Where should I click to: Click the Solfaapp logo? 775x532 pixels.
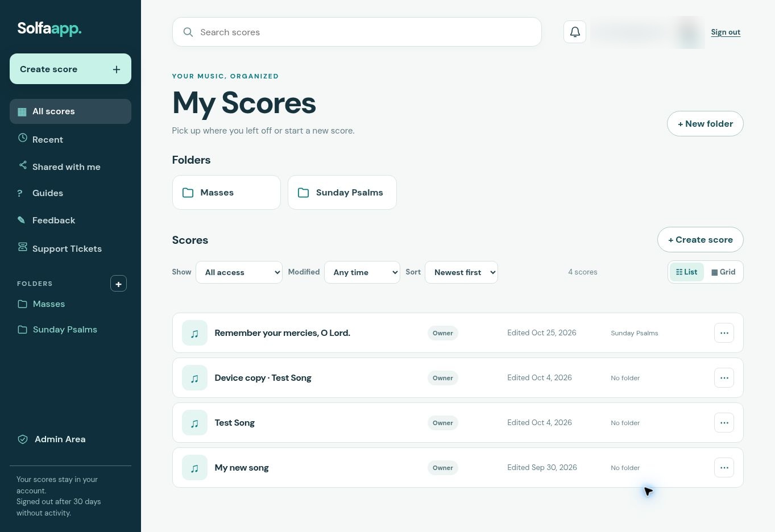click(49, 28)
